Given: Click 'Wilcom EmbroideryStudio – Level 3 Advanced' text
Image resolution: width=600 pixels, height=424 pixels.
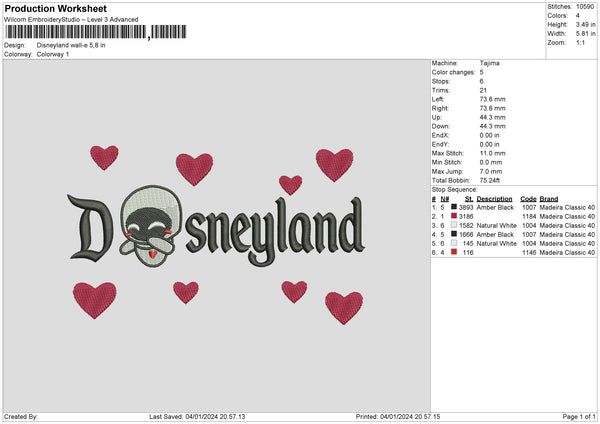Looking at the screenshot, I should coord(71,20).
